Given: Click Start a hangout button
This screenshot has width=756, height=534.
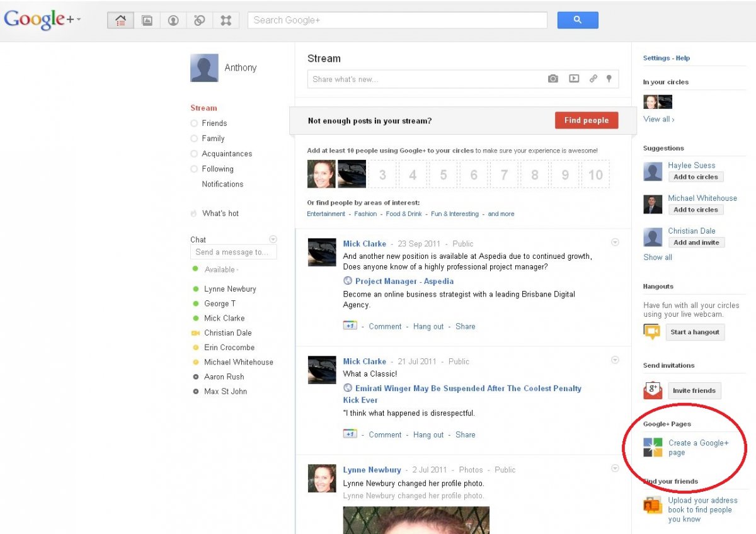Looking at the screenshot, I should tap(695, 332).
